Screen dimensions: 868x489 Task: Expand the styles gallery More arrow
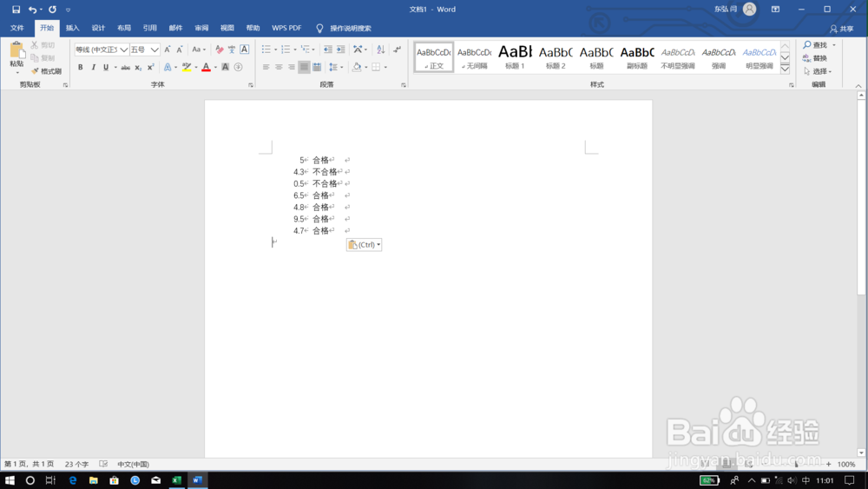pyautogui.click(x=785, y=69)
